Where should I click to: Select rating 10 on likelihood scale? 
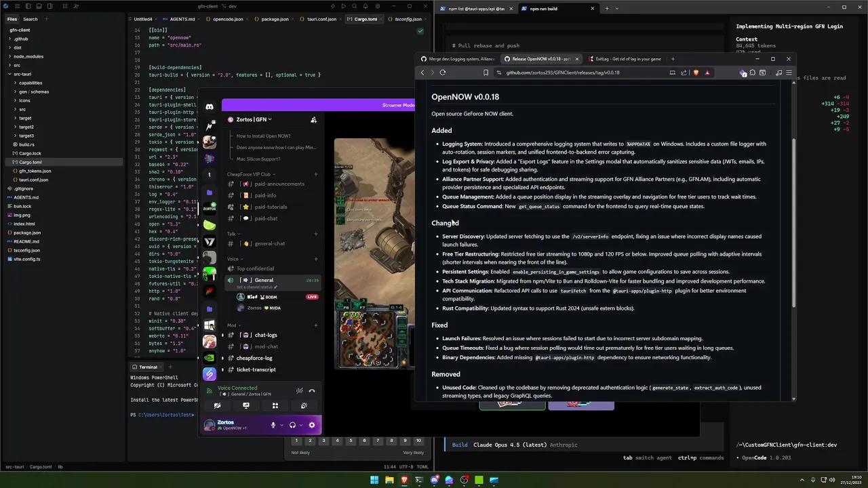coord(418,441)
